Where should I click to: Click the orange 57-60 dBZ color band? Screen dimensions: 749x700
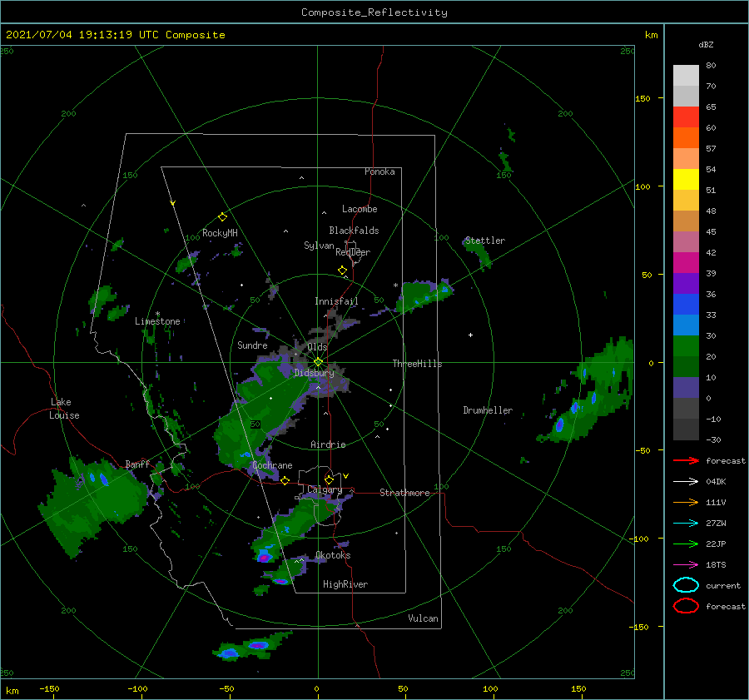click(686, 138)
